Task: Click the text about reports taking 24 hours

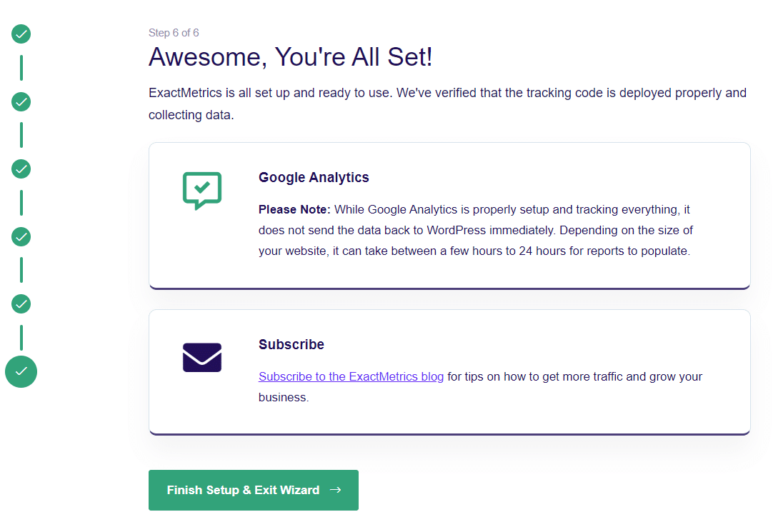Action: pos(474,251)
